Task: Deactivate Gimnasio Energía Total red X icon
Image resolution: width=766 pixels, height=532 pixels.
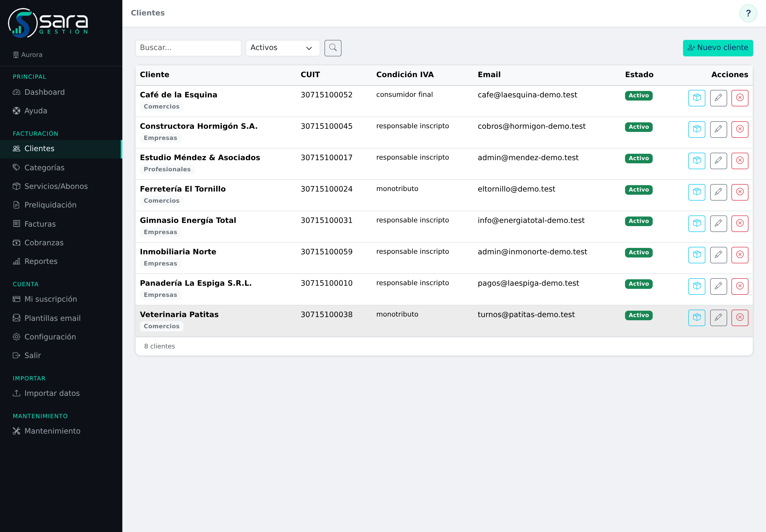Action: (740, 223)
